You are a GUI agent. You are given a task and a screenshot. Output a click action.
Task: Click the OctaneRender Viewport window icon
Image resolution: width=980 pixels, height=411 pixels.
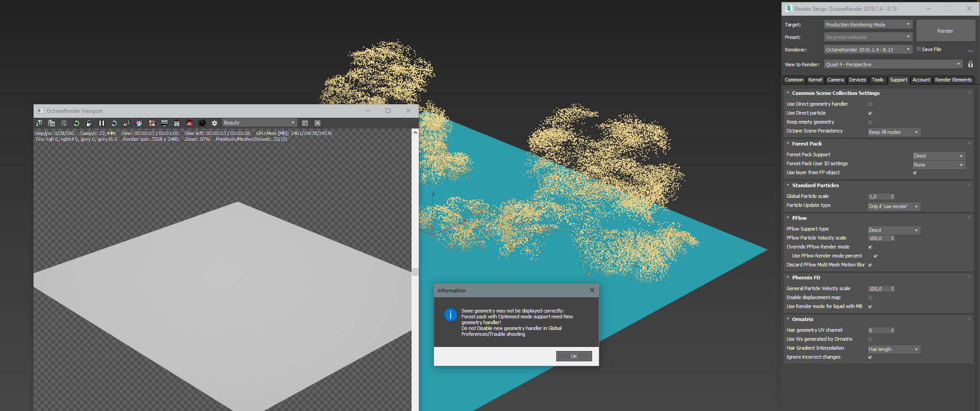coord(41,111)
